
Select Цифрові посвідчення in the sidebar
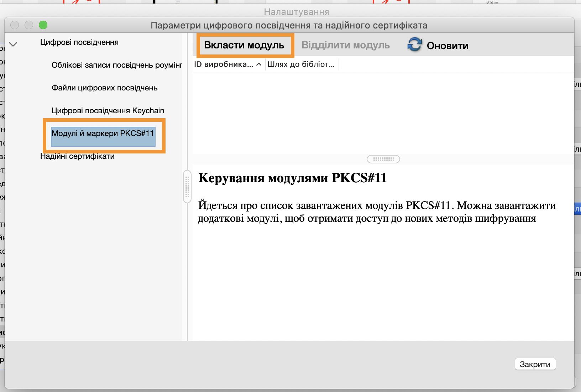(x=79, y=42)
